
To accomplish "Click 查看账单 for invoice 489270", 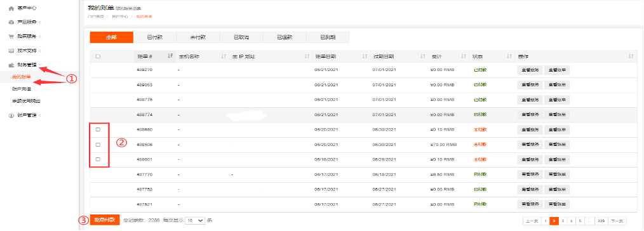I will [557, 70].
